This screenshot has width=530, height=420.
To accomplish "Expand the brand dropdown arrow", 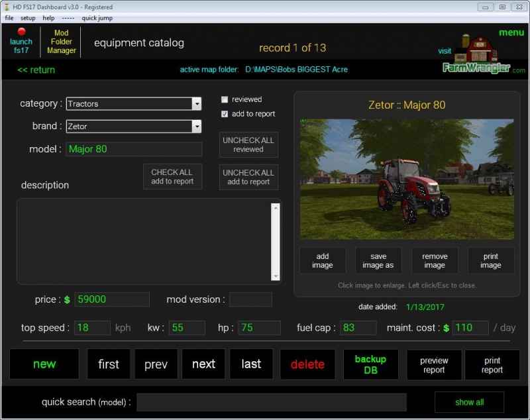I will (x=196, y=127).
